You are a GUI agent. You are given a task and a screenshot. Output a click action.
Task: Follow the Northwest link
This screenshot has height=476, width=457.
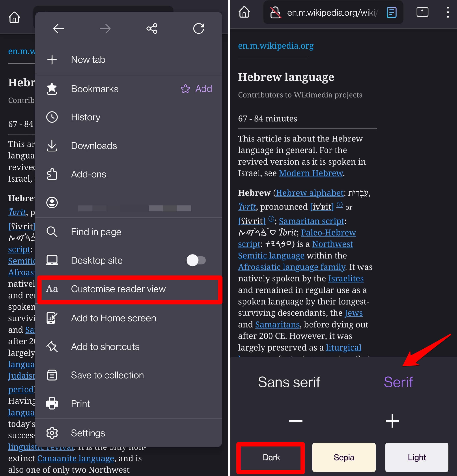click(332, 244)
